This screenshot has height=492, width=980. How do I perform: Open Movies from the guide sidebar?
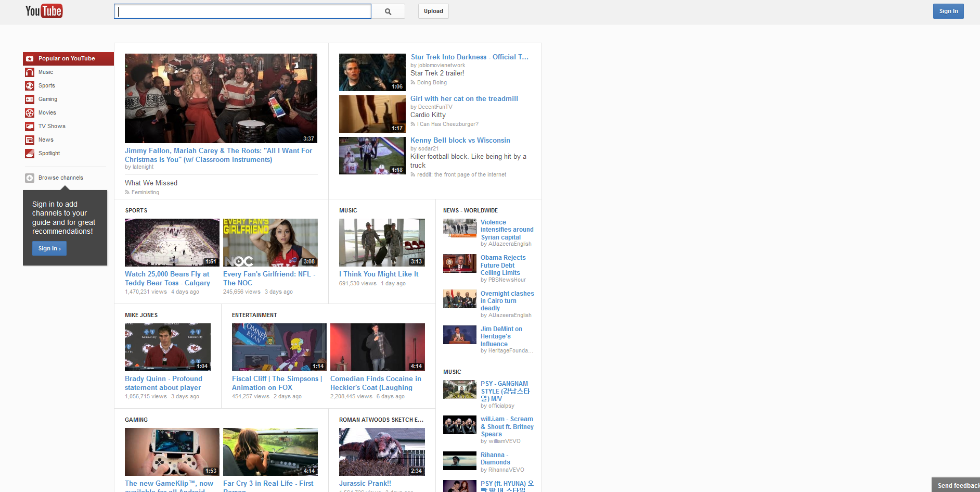click(47, 113)
